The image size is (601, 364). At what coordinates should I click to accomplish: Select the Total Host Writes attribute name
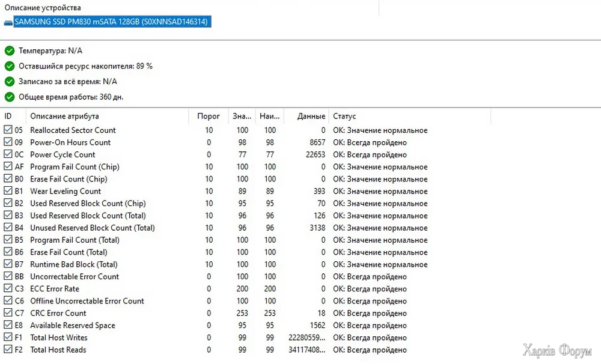[x=59, y=338]
